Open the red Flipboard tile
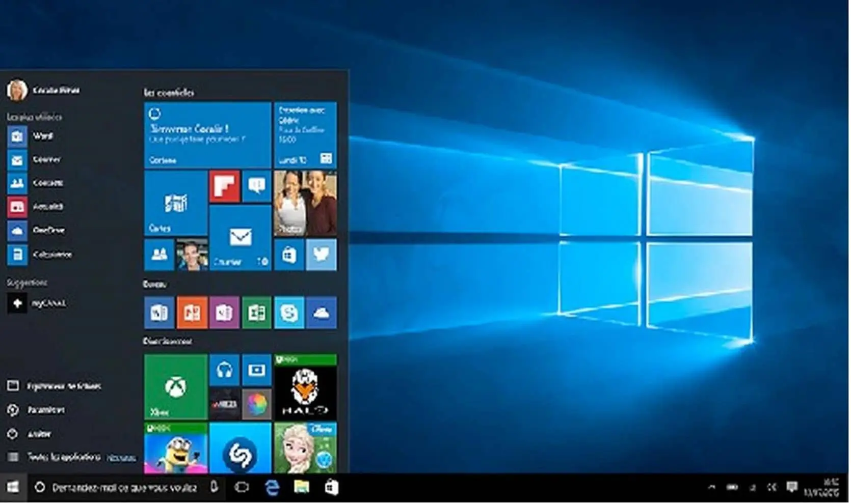The width and height of the screenshot is (851, 504). point(224,186)
